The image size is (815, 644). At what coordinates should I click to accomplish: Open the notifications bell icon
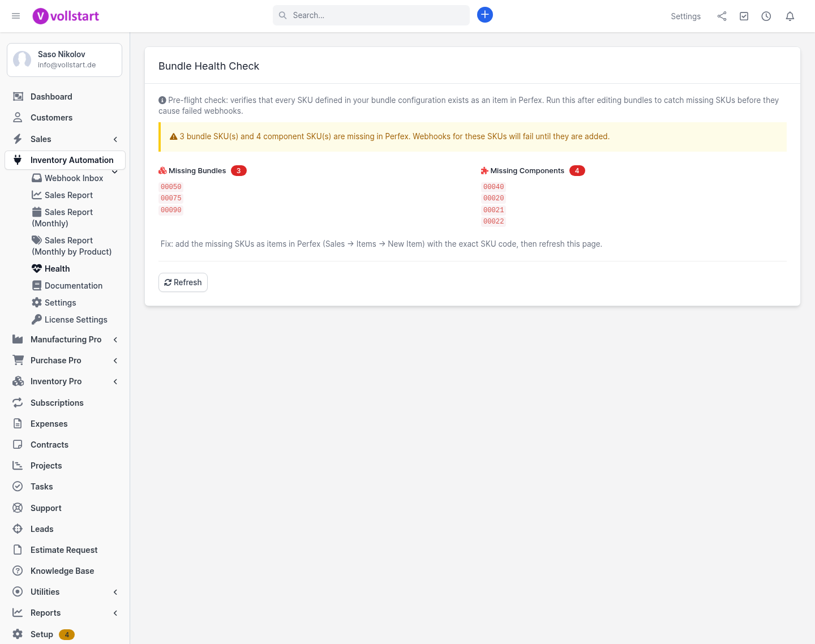(790, 16)
